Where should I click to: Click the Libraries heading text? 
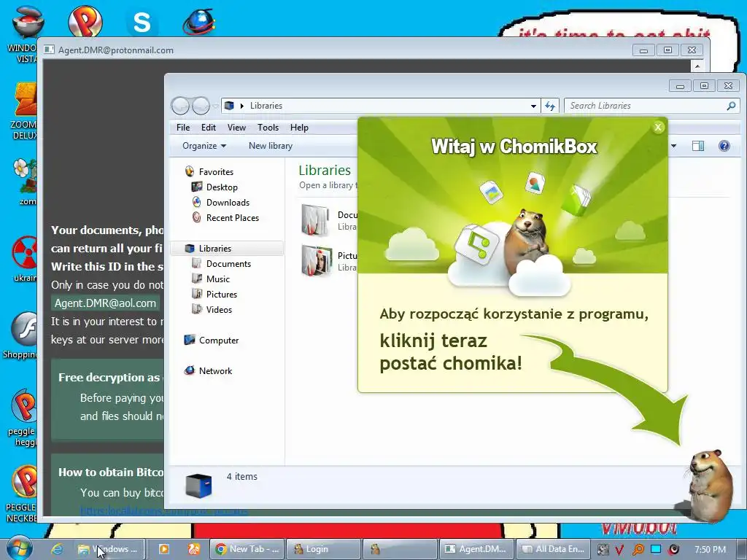click(325, 170)
